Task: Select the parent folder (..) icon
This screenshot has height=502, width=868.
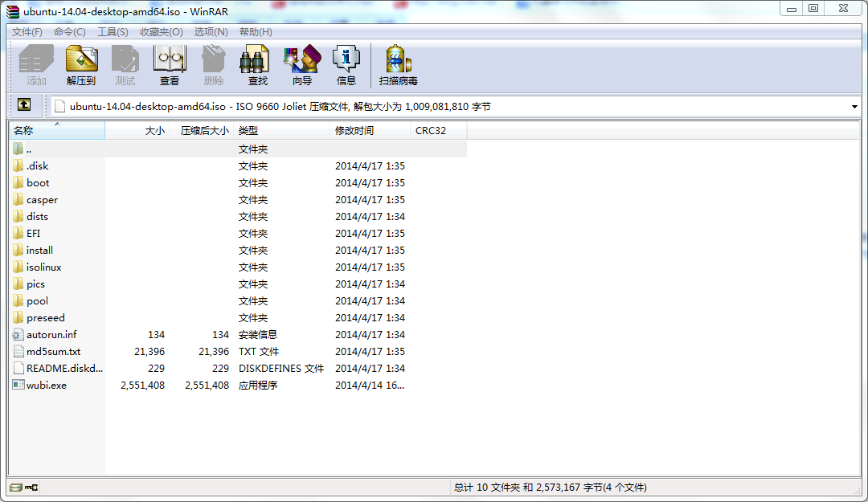Action: pyautogui.click(x=18, y=149)
